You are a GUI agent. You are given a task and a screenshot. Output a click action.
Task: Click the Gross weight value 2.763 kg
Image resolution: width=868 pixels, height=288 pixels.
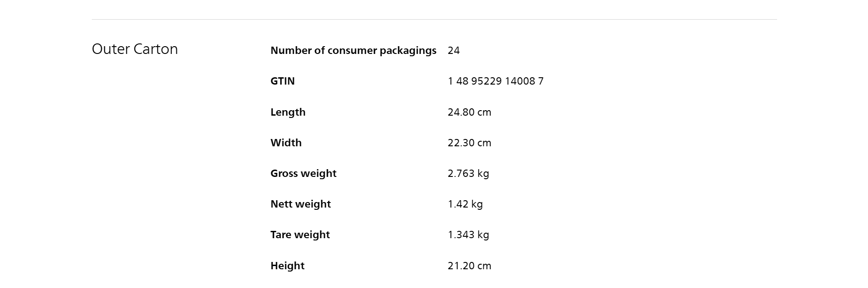pyautogui.click(x=468, y=173)
